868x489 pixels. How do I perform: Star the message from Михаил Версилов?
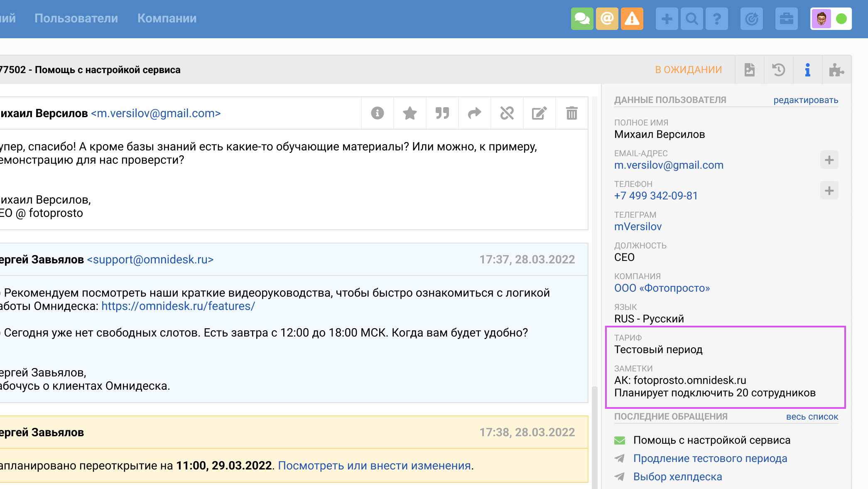point(409,113)
